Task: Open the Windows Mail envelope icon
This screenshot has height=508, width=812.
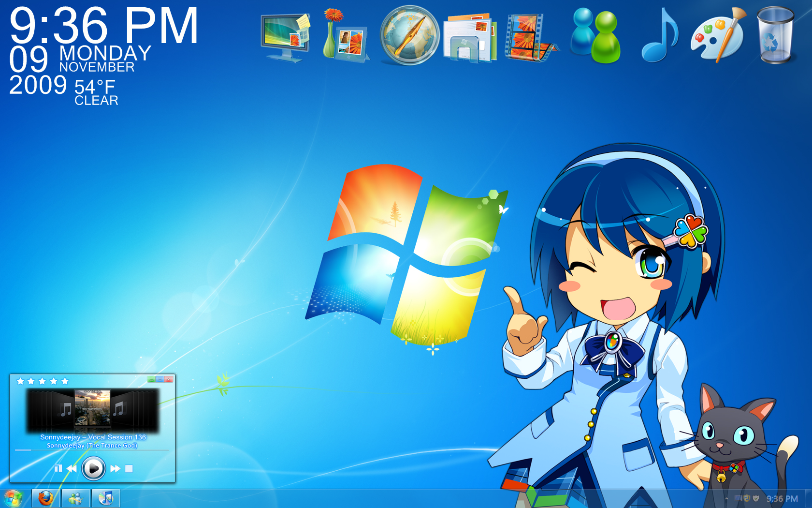Action: point(470,38)
